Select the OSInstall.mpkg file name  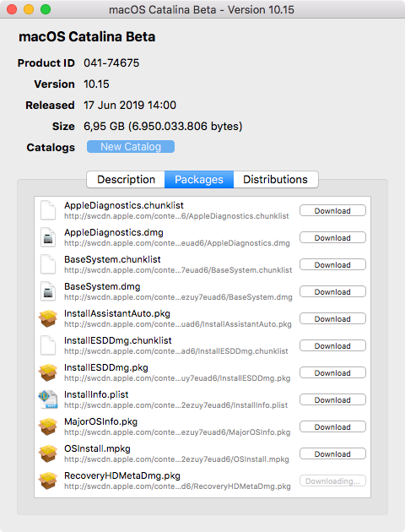tap(97, 448)
